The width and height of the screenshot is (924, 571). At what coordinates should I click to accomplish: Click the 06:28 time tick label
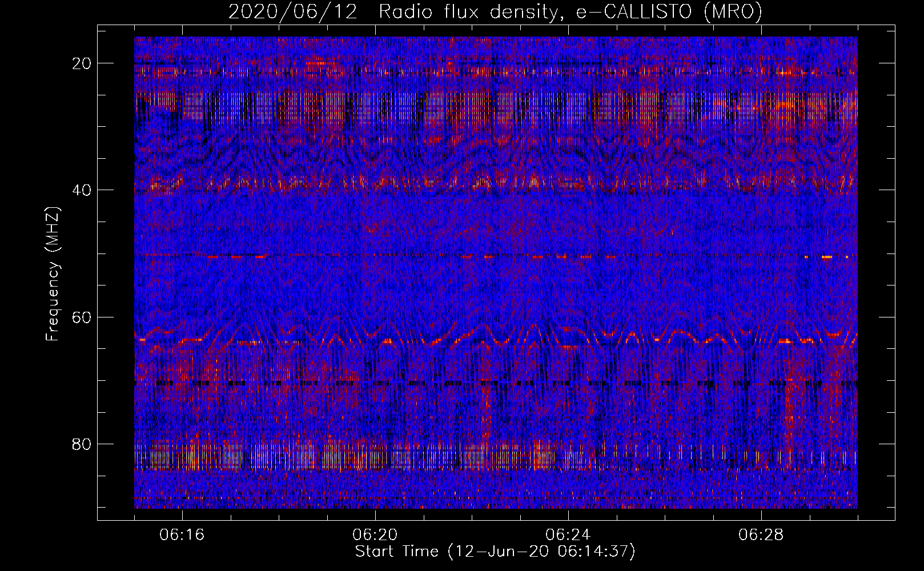pyautogui.click(x=761, y=535)
